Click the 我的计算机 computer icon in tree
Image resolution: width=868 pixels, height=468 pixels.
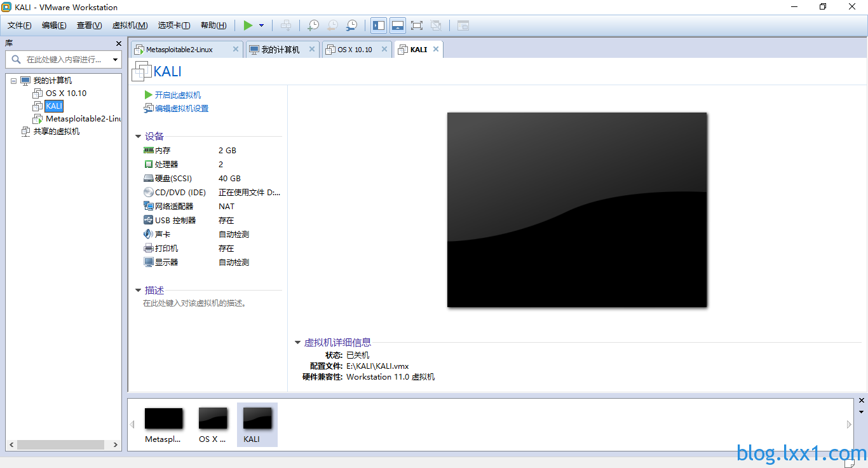(25, 81)
